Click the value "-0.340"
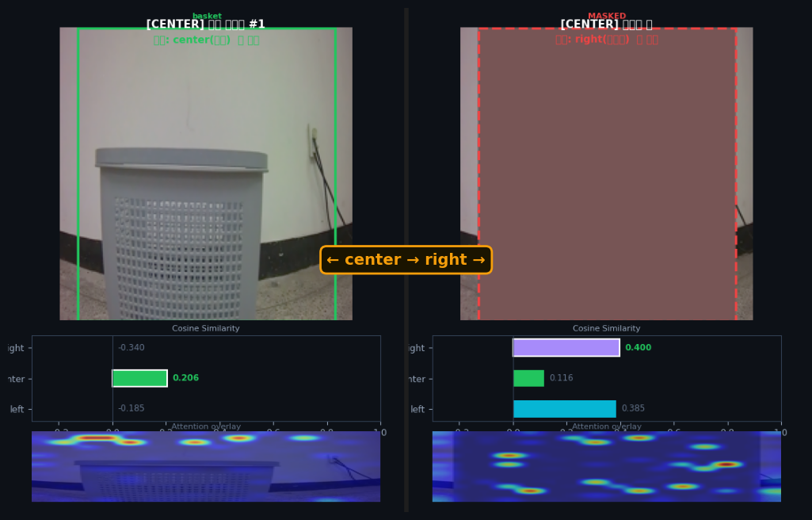 tap(132, 347)
